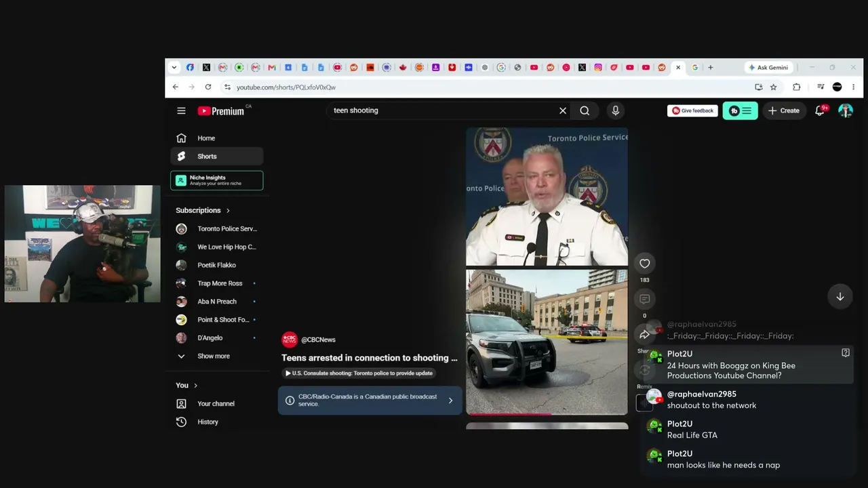This screenshot has width=868, height=488.
Task: Close the active YouTube tab
Action: click(678, 68)
